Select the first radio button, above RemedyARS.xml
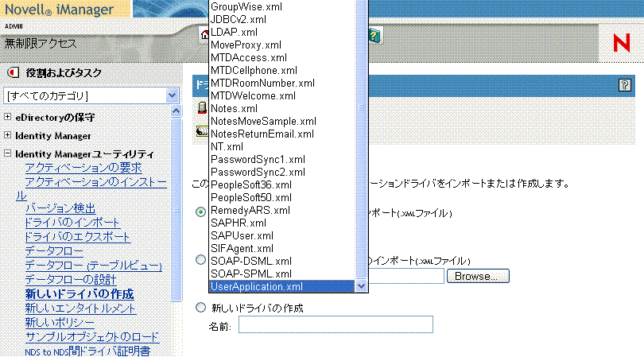644x357 pixels. tap(200, 212)
